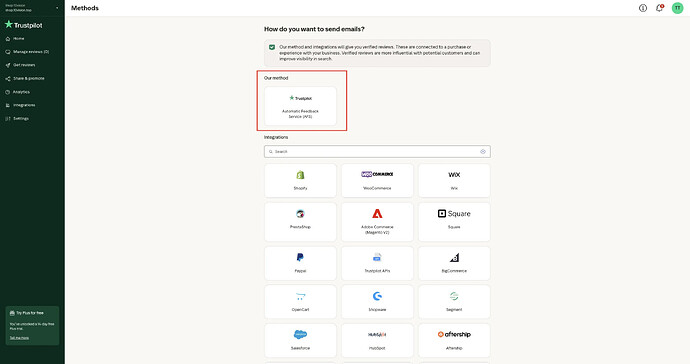
Task: Select the Wix integration
Action: (454, 180)
